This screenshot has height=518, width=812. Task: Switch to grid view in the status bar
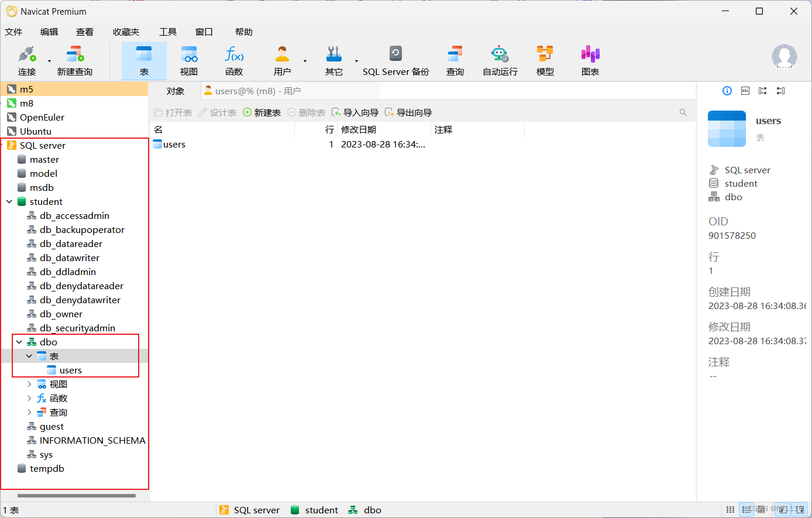pos(730,509)
